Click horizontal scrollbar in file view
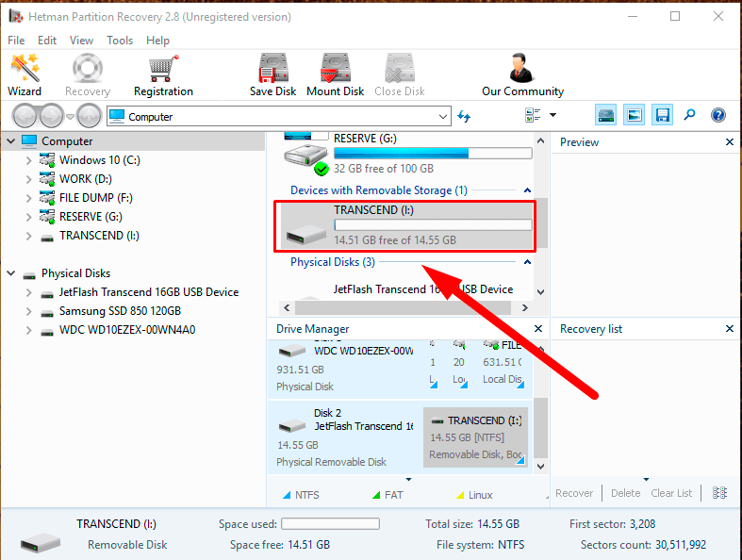This screenshot has width=742, height=560. tap(403, 307)
